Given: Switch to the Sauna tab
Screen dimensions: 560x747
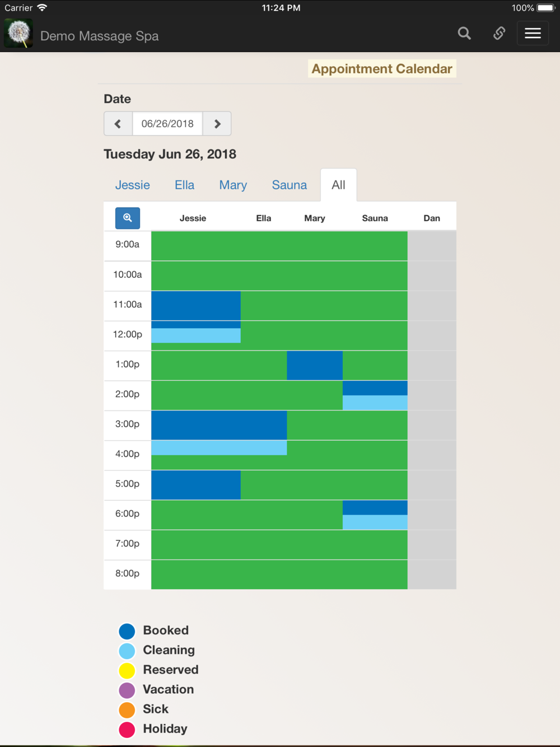Looking at the screenshot, I should coord(290,185).
